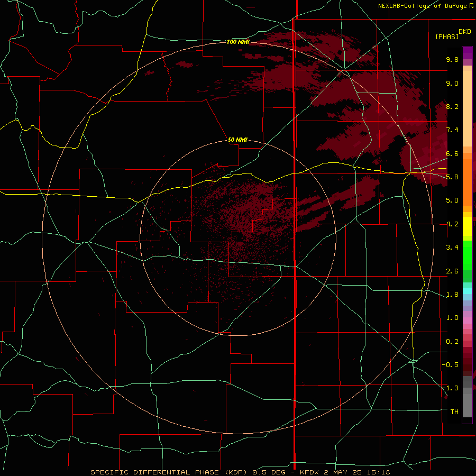This screenshot has width=476, height=476.
Task: Click the 100 NMI range ring label
Action: tap(238, 42)
